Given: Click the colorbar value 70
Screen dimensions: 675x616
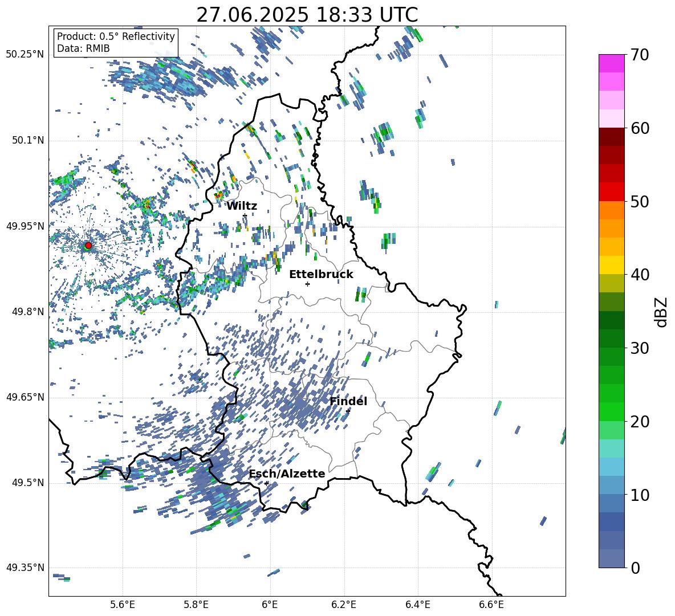Looking at the screenshot, I should [640, 55].
